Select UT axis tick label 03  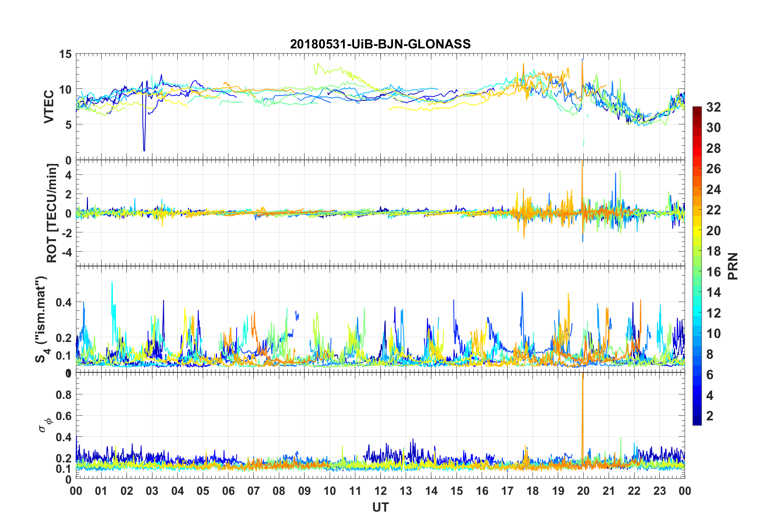[152, 491]
